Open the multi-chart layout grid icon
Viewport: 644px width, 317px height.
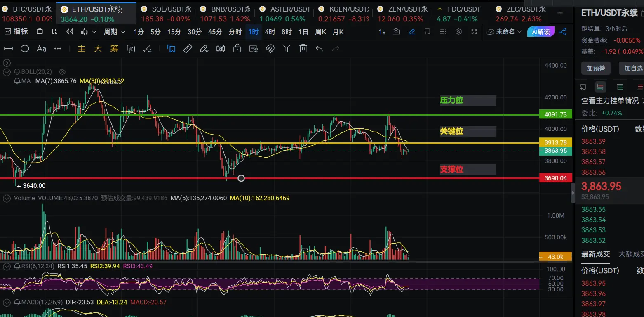pos(55,32)
